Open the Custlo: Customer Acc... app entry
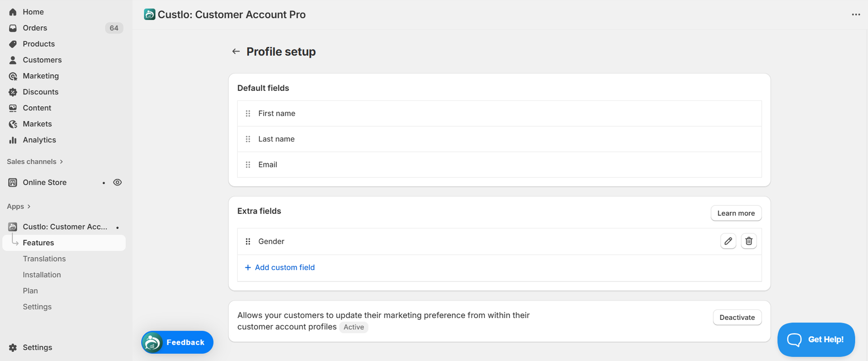Viewport: 868px width, 361px height. tap(65, 227)
